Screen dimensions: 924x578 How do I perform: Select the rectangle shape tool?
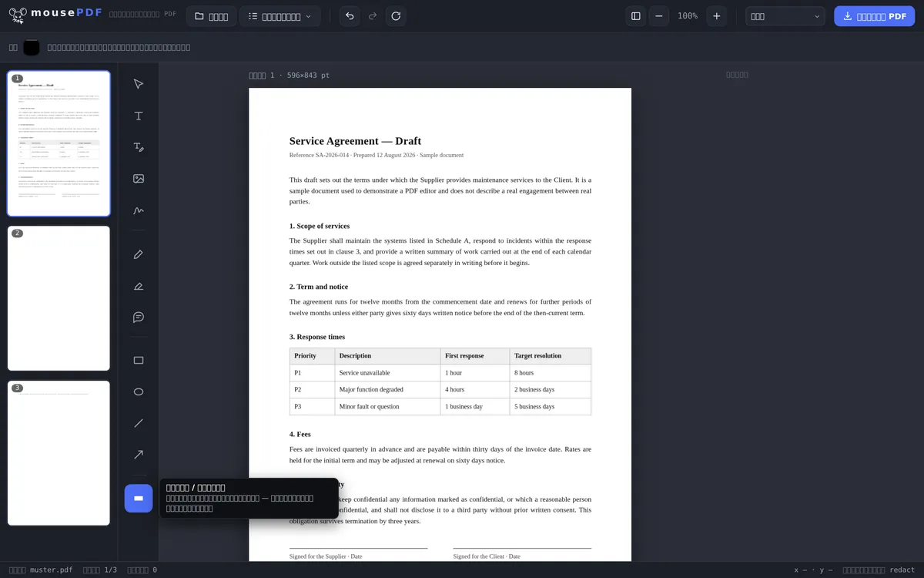139,361
